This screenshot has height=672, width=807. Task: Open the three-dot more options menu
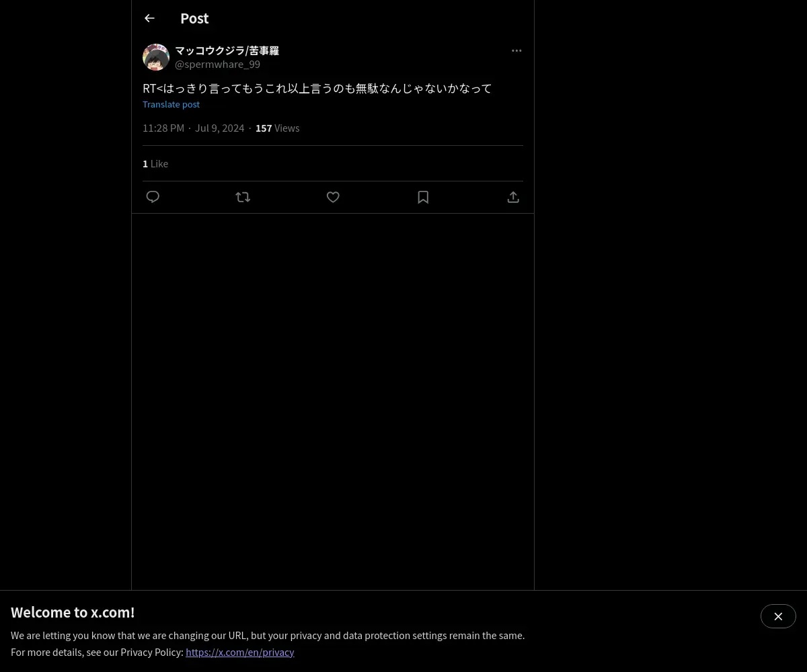tap(516, 50)
